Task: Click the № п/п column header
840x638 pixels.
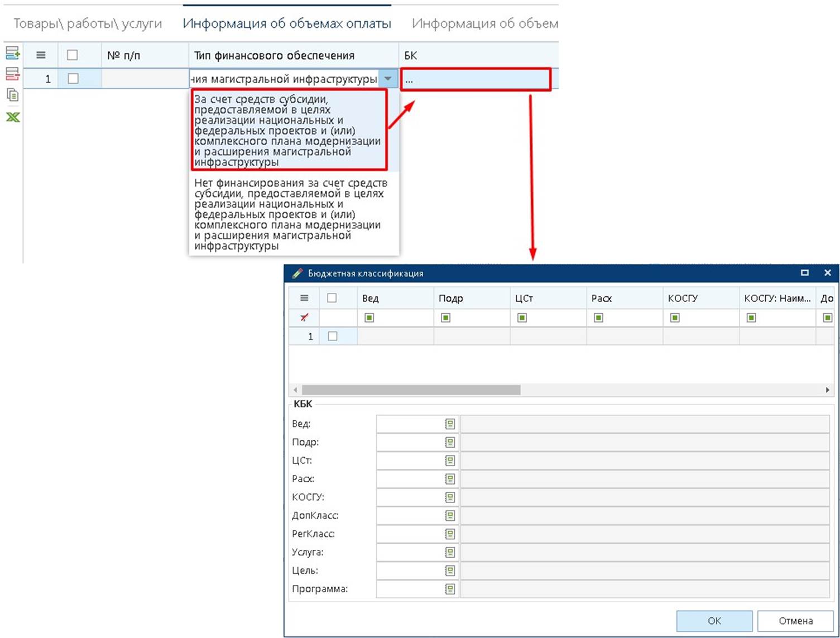Action: 145,55
